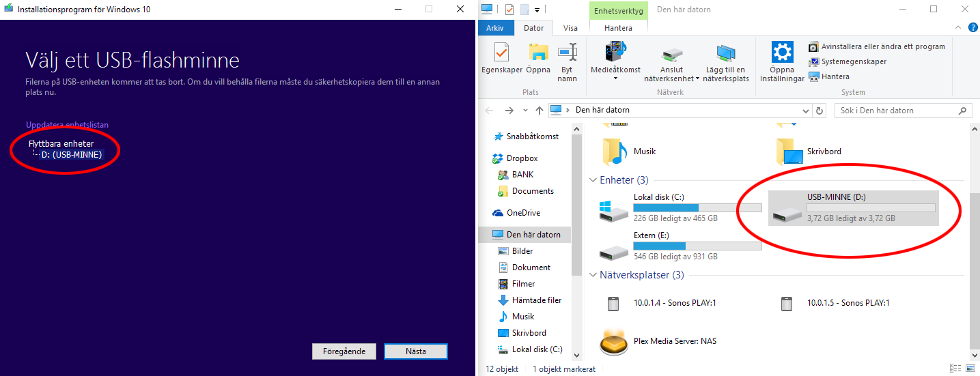
Task: Open the Medieåtkomst ribbon dropdown
Action: 615,62
